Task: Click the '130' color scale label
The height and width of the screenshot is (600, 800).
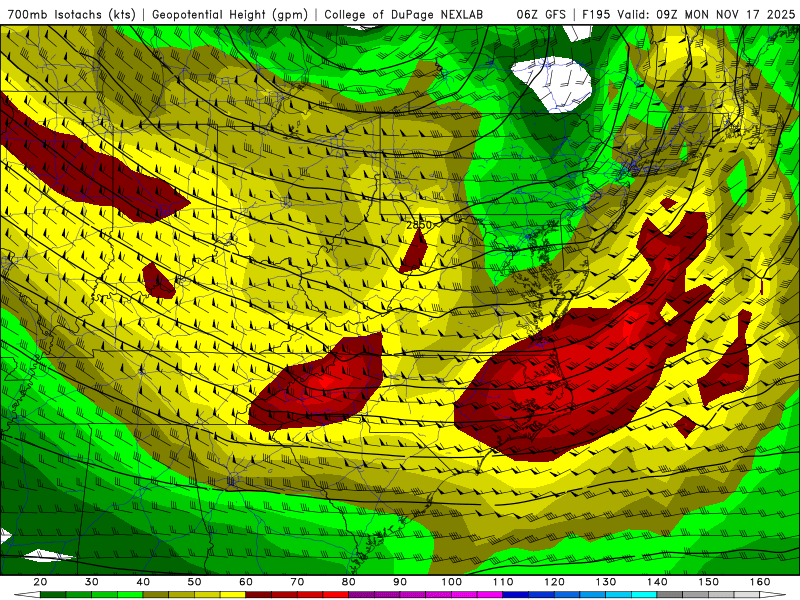Action: point(606,582)
